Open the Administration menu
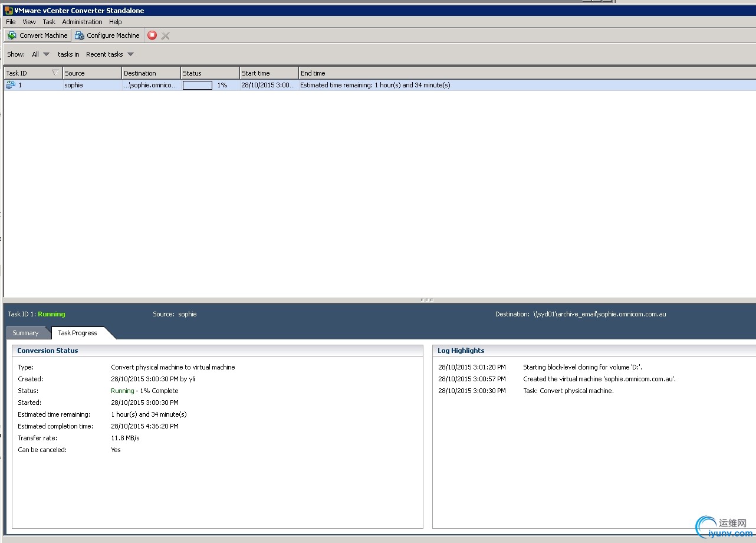The width and height of the screenshot is (756, 543). pyautogui.click(x=82, y=22)
